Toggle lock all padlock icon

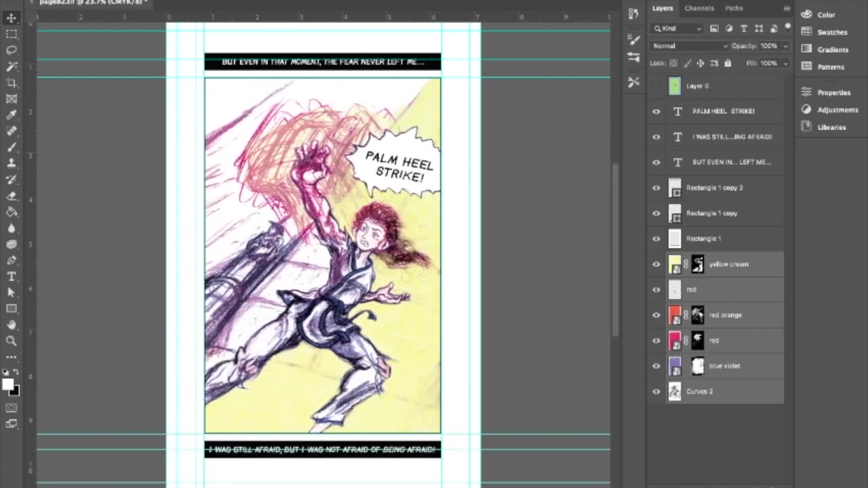728,63
